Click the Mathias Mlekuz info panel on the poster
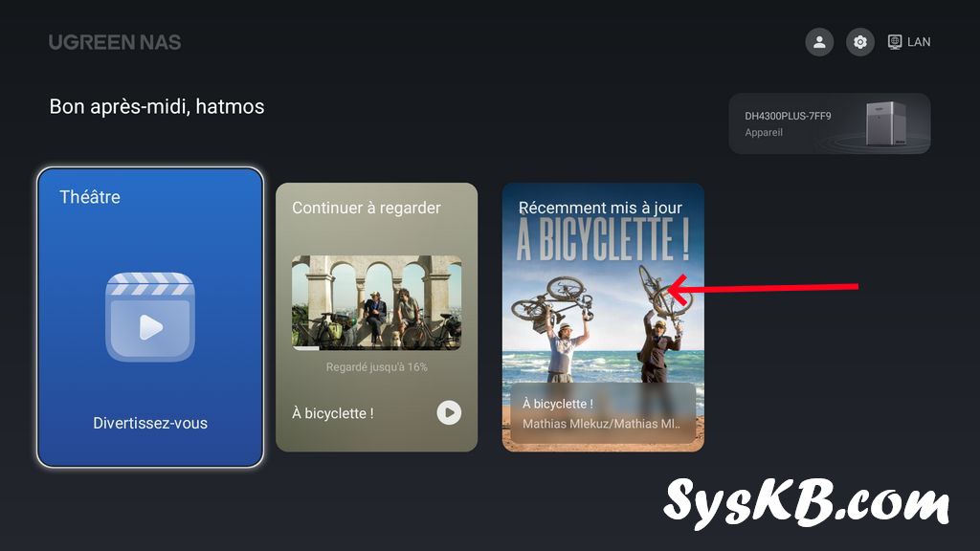Image resolution: width=980 pixels, height=551 pixels. coord(603,413)
